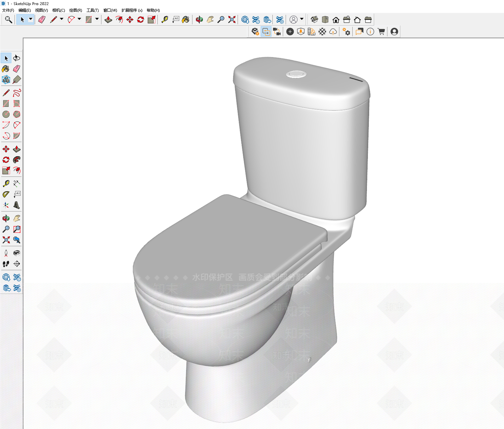Select the Lasso Select tool in left toolbar
504x429 pixels.
(17, 58)
